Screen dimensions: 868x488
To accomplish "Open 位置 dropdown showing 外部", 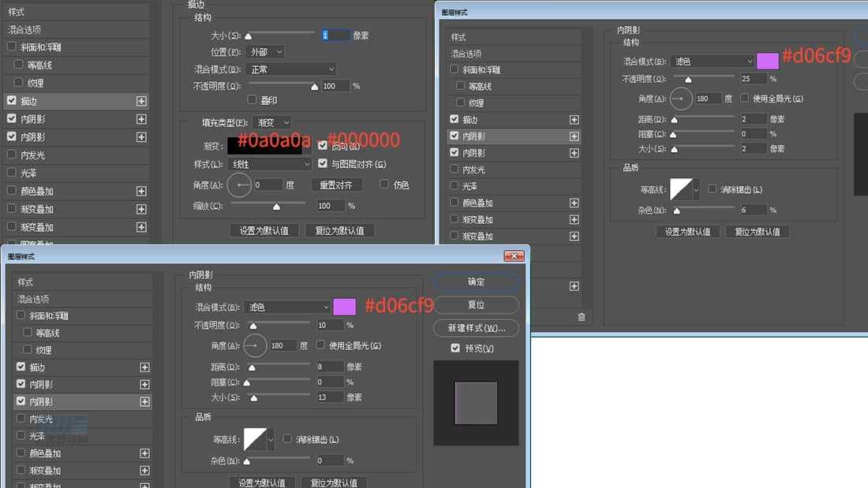I will click(264, 51).
